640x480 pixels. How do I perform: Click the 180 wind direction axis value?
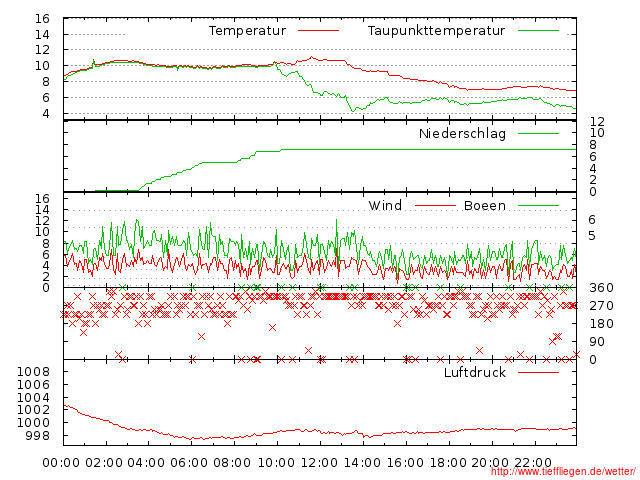(601, 324)
